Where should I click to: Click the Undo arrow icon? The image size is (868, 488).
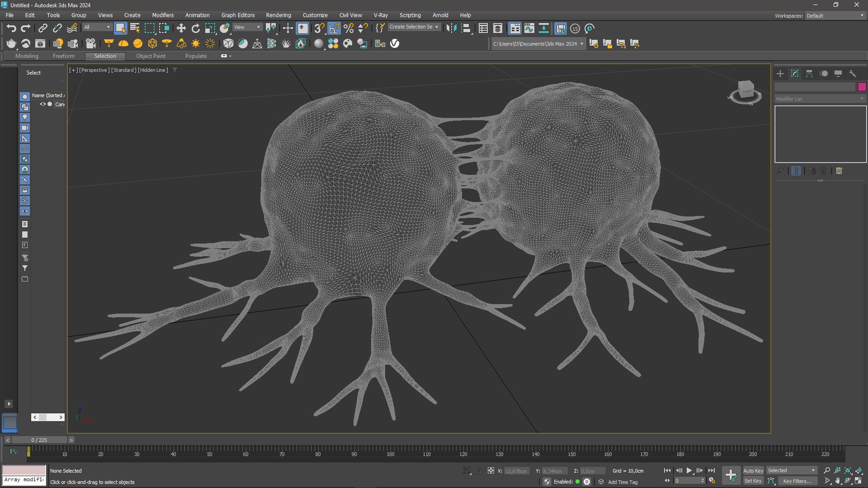click(11, 28)
